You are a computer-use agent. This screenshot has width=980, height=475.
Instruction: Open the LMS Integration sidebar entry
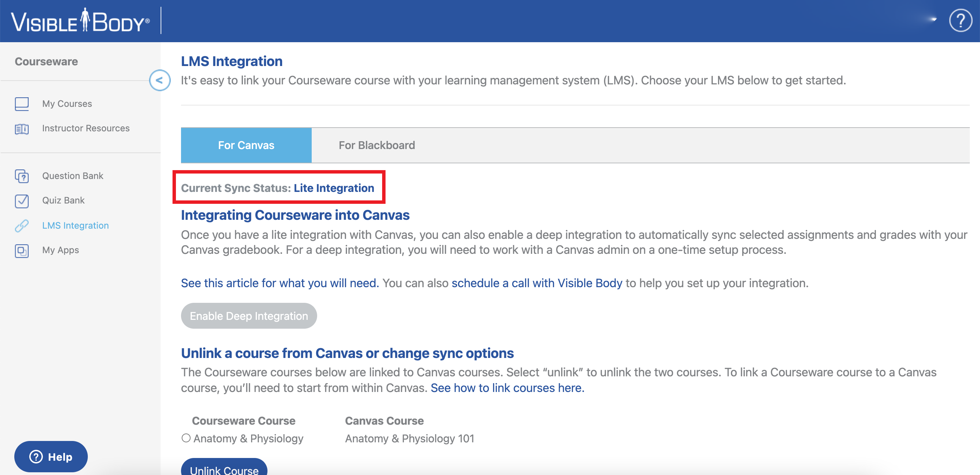tap(75, 225)
